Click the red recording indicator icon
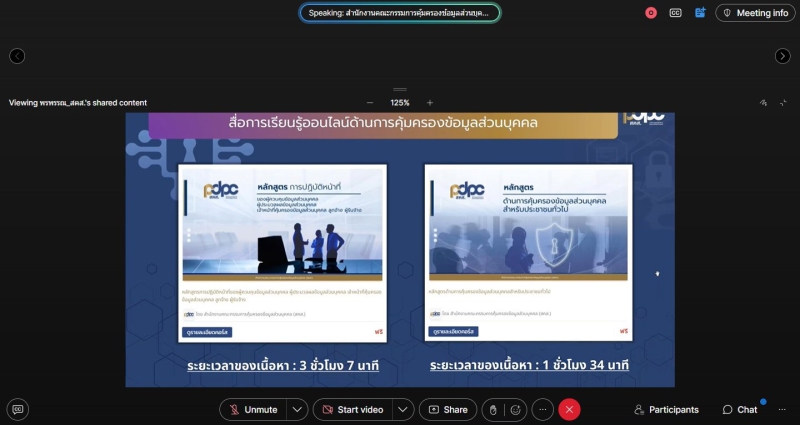This screenshot has width=800, height=425. tap(651, 13)
